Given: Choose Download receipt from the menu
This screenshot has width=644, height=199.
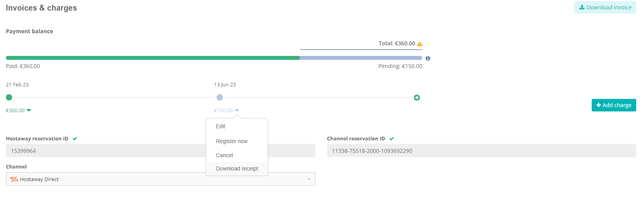Looking at the screenshot, I should point(237,169).
